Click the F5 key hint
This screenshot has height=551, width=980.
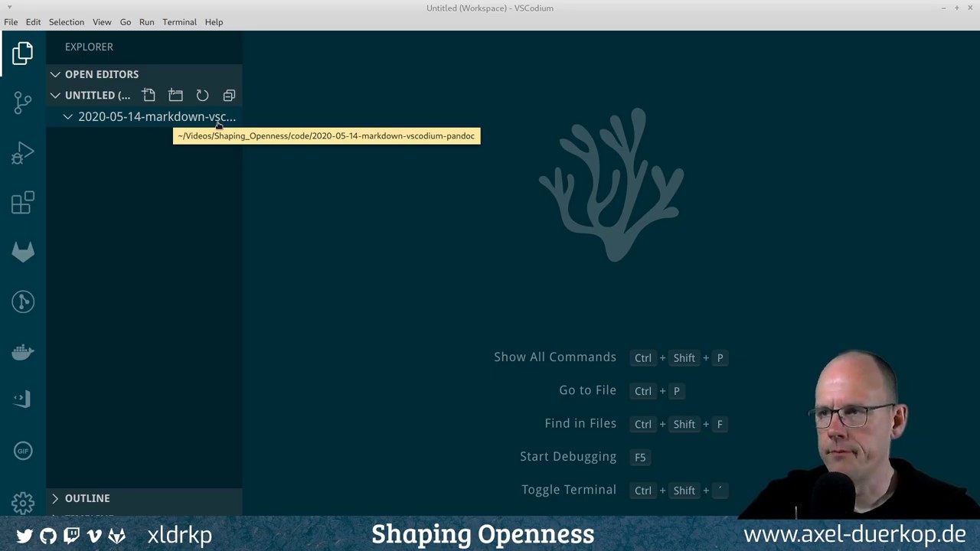pyautogui.click(x=640, y=458)
